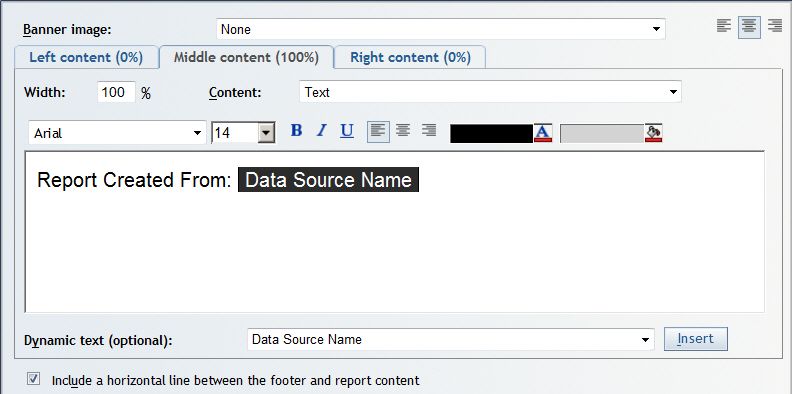The height and width of the screenshot is (394, 792).
Task: Open the font color picker icon
Action: [543, 133]
